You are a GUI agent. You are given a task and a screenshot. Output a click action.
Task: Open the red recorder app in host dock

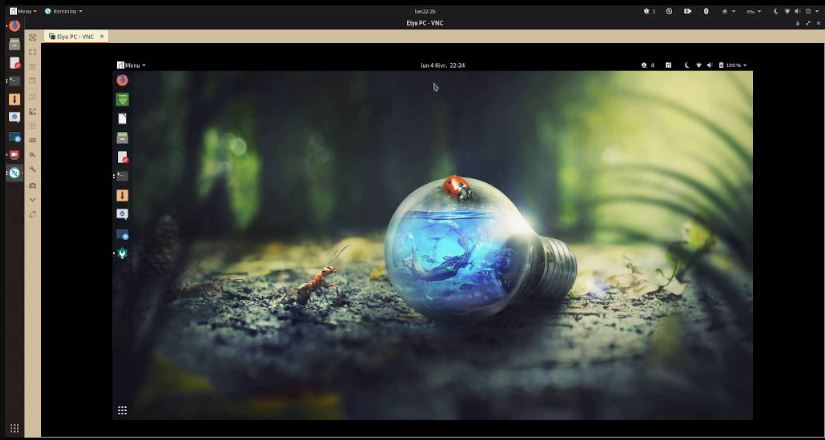14,155
